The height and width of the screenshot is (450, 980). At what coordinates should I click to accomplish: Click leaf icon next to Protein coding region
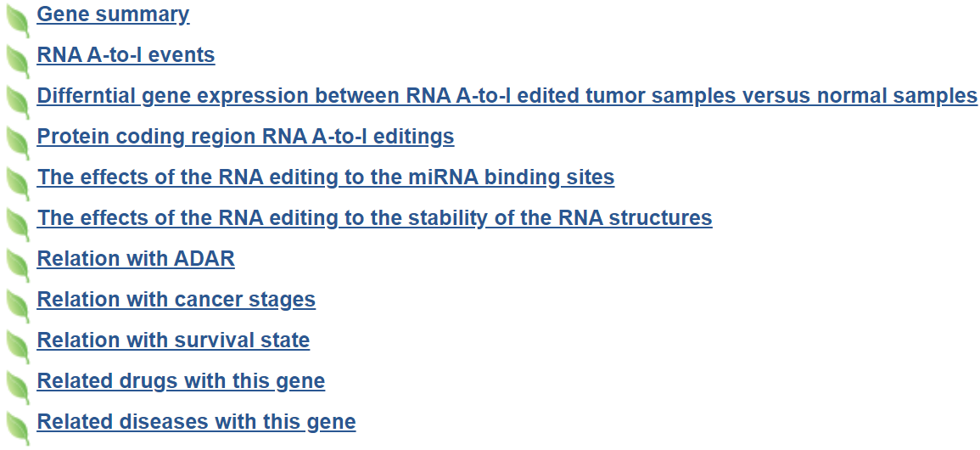pyautogui.click(x=17, y=143)
